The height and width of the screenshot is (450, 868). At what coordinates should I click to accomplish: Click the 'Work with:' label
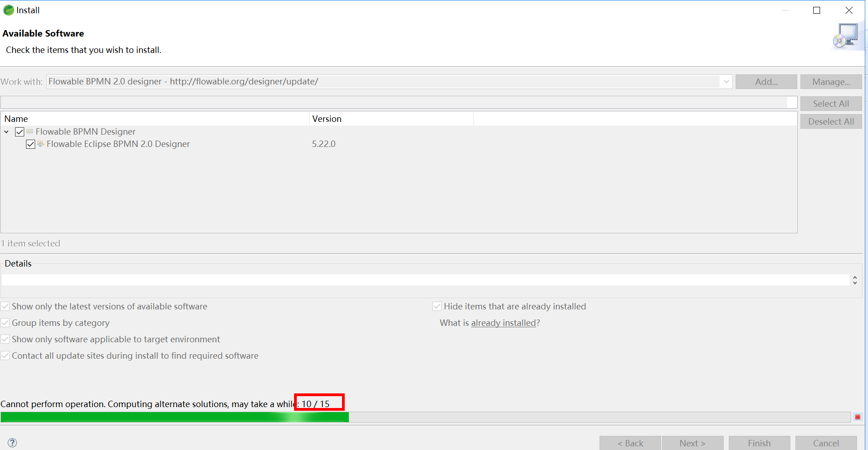[x=21, y=82]
